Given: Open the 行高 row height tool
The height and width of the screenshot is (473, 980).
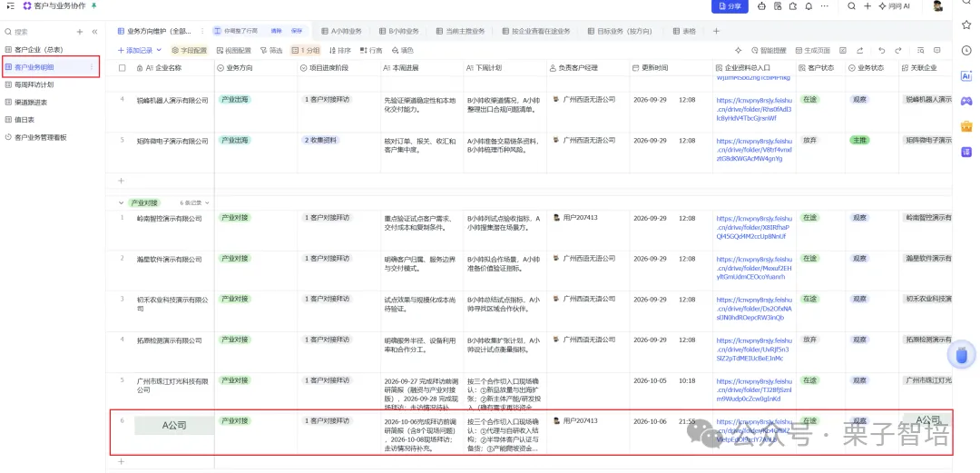Looking at the screenshot, I should pos(371,50).
